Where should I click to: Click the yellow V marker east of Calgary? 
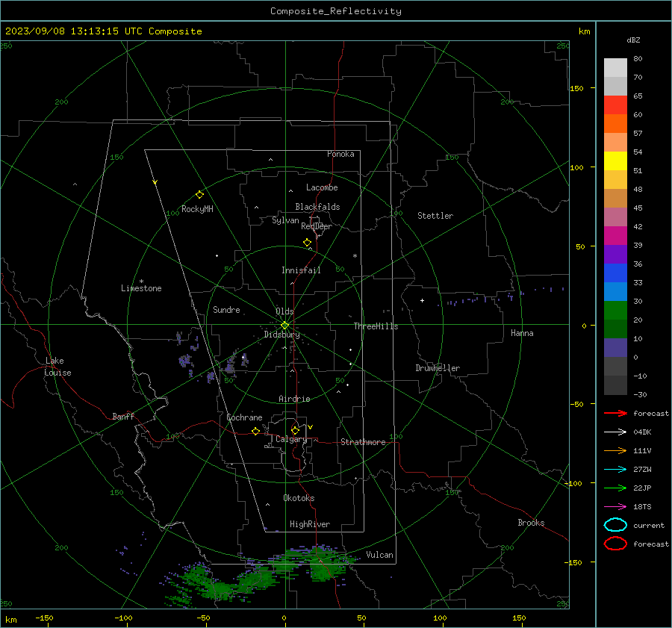(310, 427)
